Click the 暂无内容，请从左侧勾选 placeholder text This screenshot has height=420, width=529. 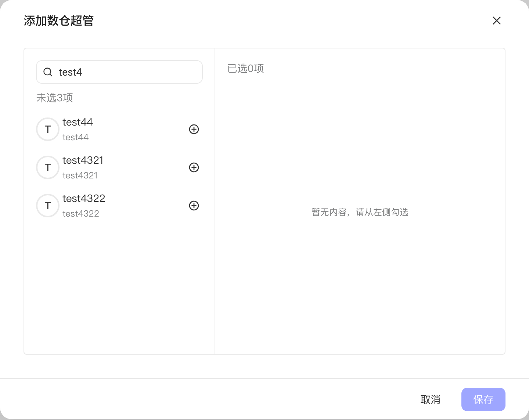pyautogui.click(x=360, y=212)
